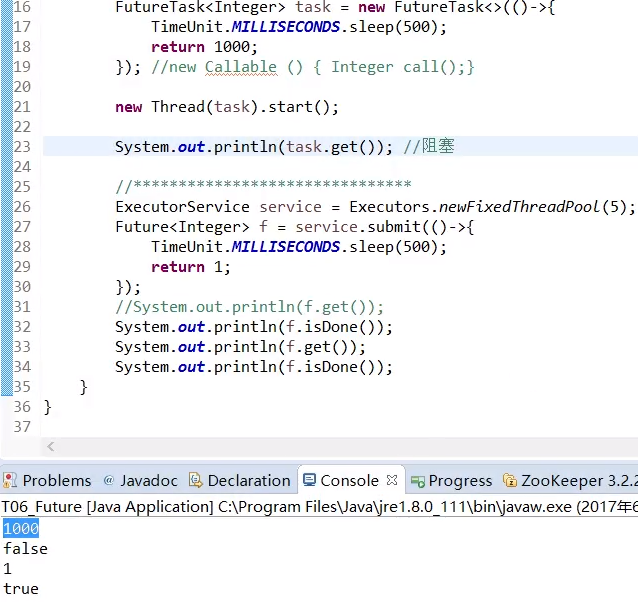Click 'MILLISECONDS' on line 28
This screenshot has height=602, width=638.
point(286,247)
